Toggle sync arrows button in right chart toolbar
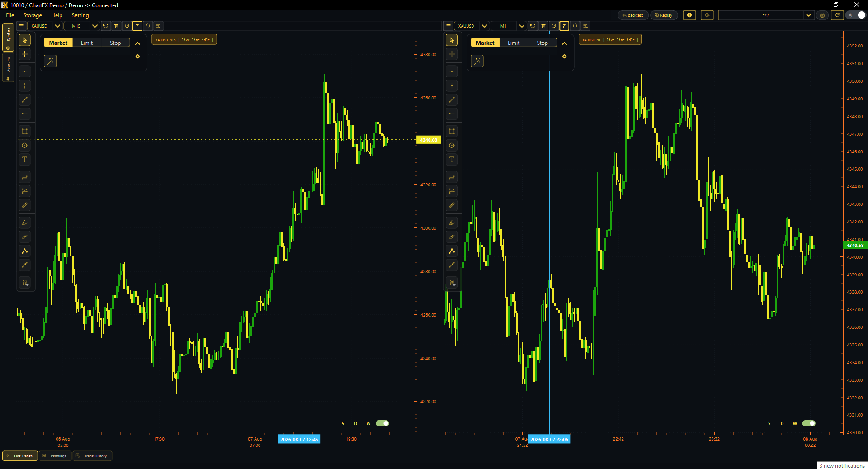The height and width of the screenshot is (469, 868). (564, 26)
